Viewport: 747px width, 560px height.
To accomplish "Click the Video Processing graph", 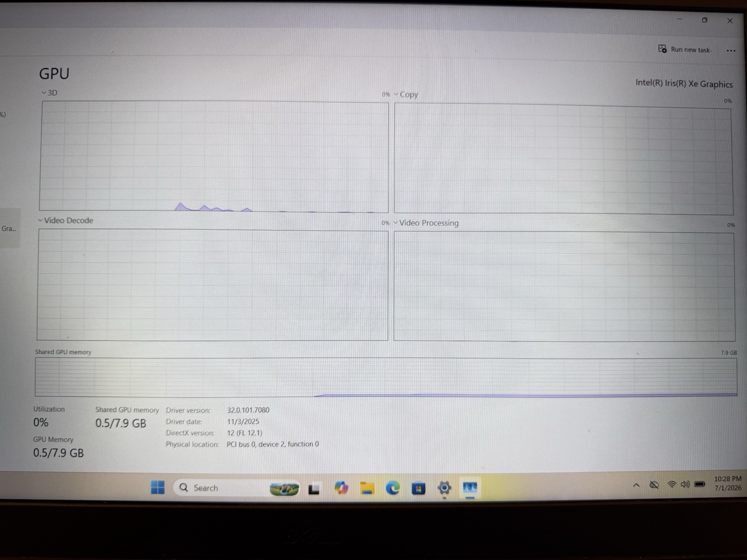I will click(x=564, y=287).
